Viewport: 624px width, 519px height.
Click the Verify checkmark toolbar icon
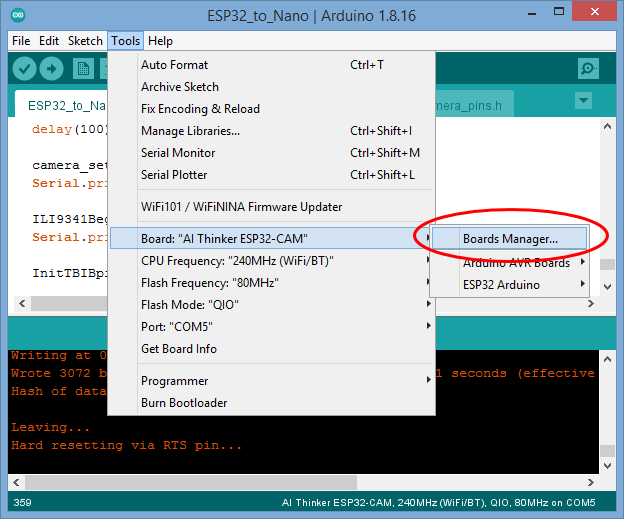click(x=24, y=68)
